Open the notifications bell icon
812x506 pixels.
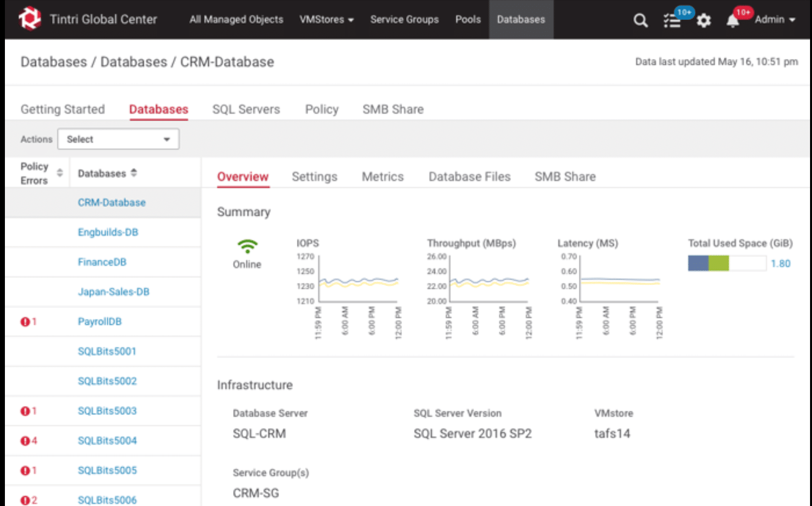click(732, 21)
